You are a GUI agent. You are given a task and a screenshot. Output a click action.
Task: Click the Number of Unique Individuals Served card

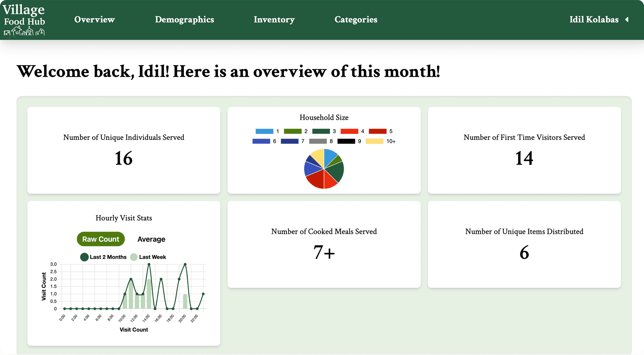pyautogui.click(x=124, y=150)
